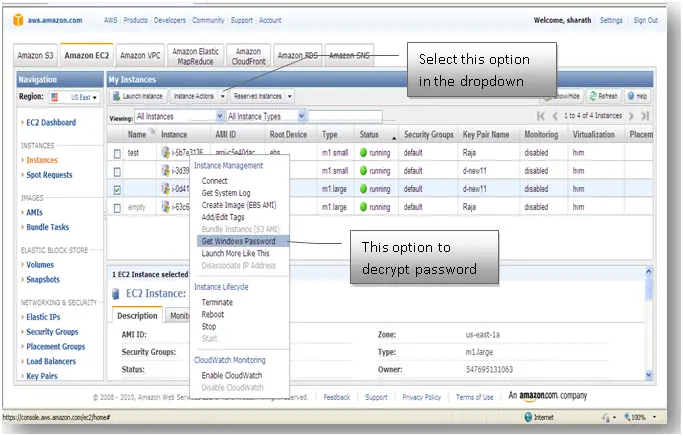Open Load Balancers link
The image size is (683, 436).
click(x=51, y=361)
